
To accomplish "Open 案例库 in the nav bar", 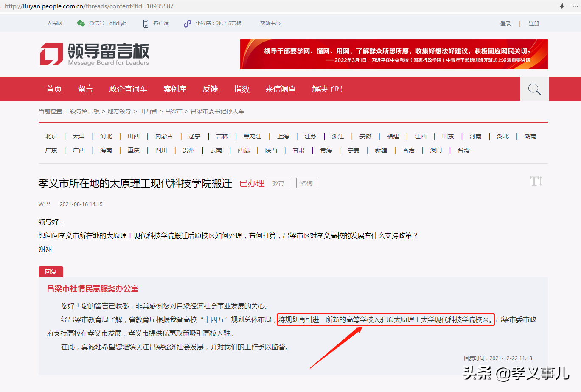I will pyautogui.click(x=175, y=89).
